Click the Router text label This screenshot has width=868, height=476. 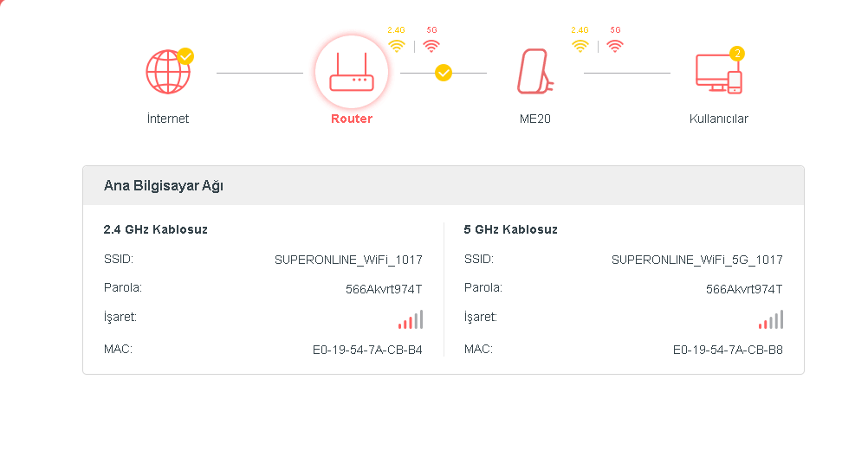pos(352,119)
